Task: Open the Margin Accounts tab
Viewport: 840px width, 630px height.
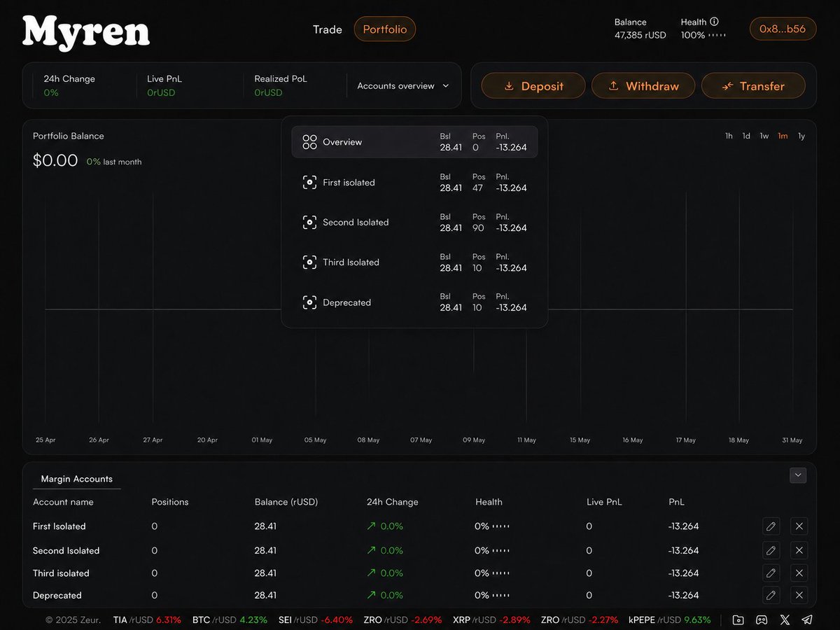Action: [x=77, y=479]
